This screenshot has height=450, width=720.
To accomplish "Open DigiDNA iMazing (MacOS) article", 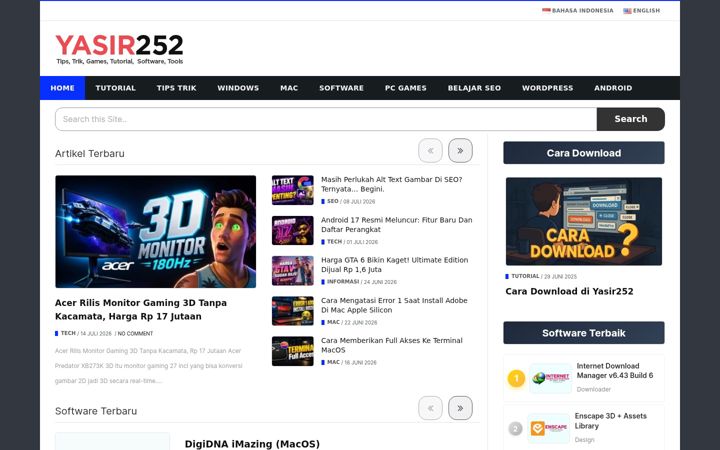I will click(x=252, y=444).
